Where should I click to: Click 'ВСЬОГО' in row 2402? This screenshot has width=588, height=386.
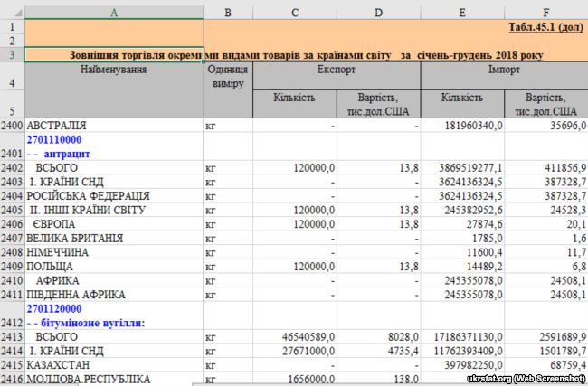(x=114, y=167)
